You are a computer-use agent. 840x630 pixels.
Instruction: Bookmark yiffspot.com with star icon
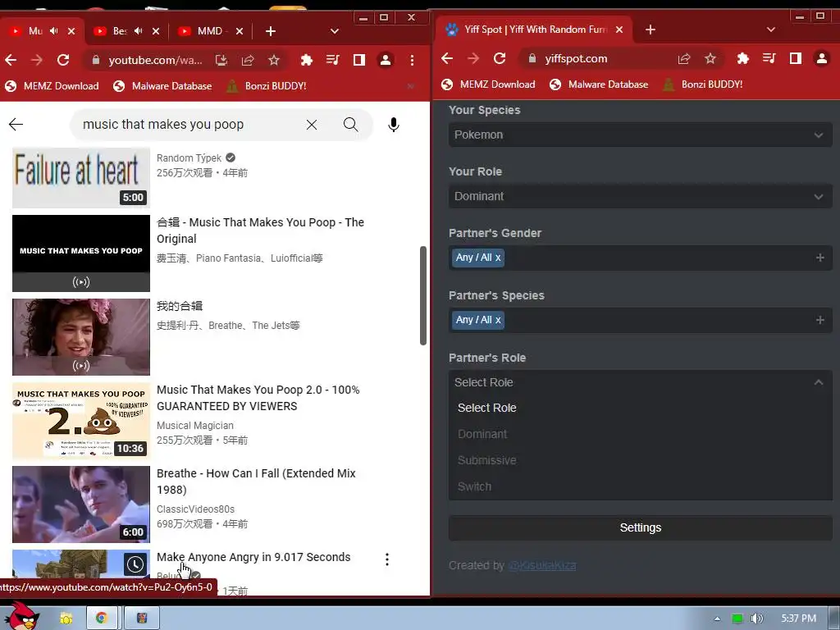pos(710,58)
